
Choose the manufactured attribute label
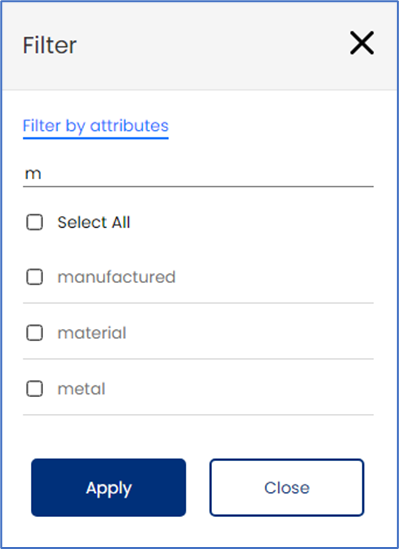pos(116,277)
